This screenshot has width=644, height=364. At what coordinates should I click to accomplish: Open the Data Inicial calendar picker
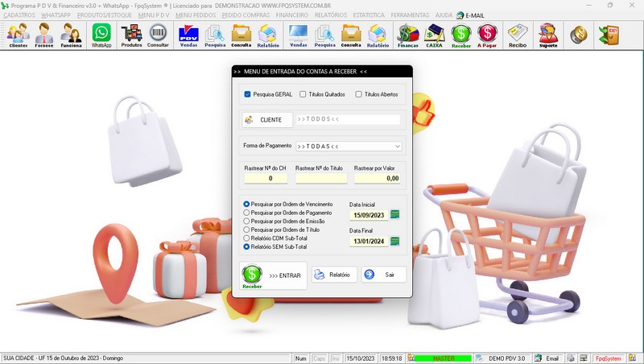point(394,214)
